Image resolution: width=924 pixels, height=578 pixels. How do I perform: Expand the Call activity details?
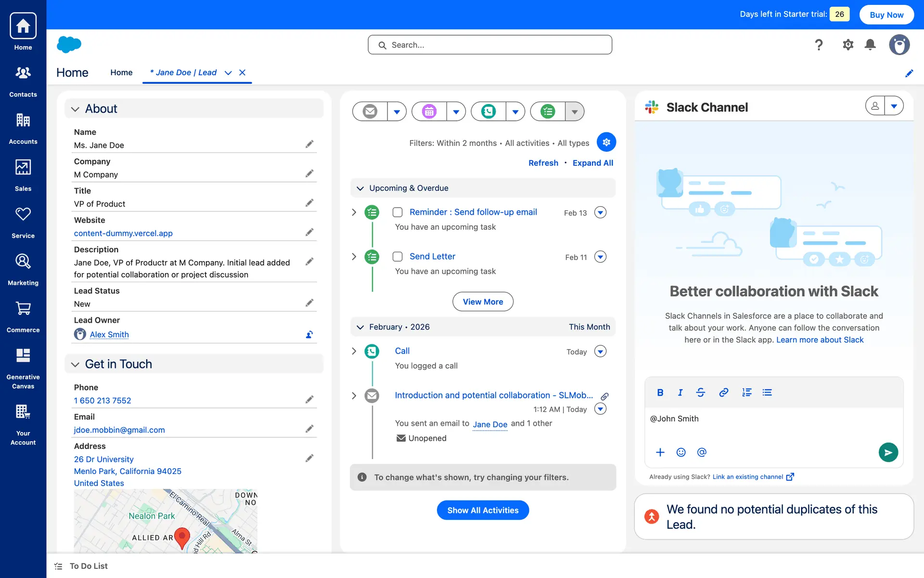point(354,351)
